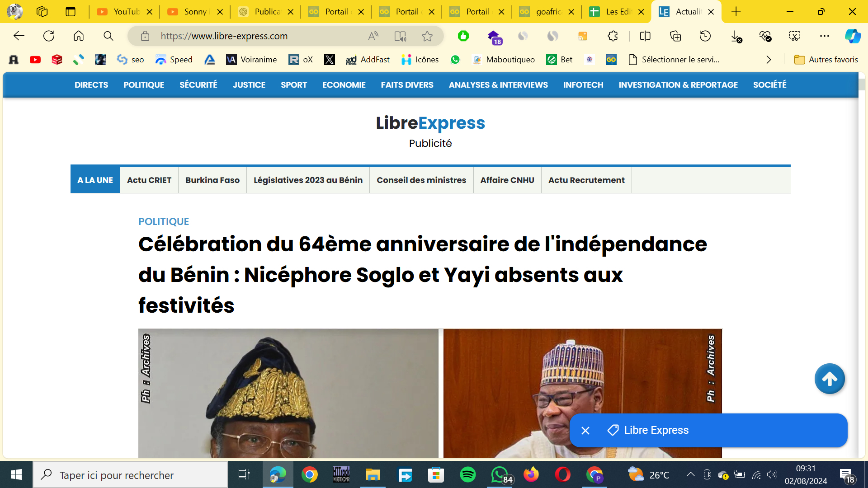Expand the bookmarks bar overflow chevron

tap(769, 60)
